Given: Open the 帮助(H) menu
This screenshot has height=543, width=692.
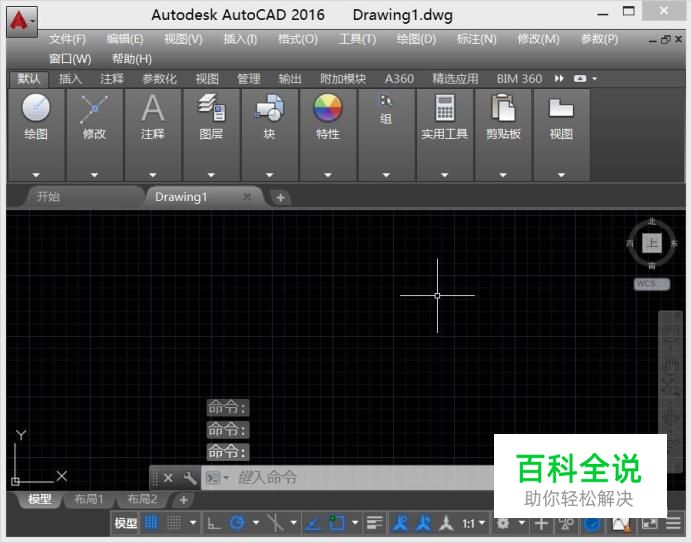Looking at the screenshot, I should coord(132,59).
